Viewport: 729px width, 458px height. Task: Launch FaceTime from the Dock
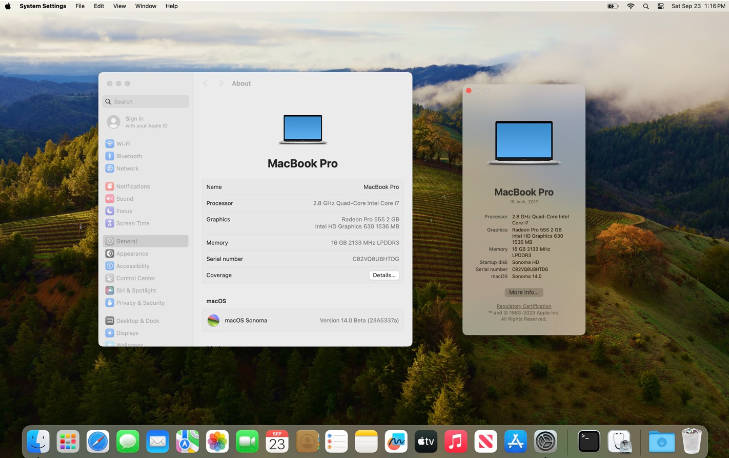[x=247, y=441]
